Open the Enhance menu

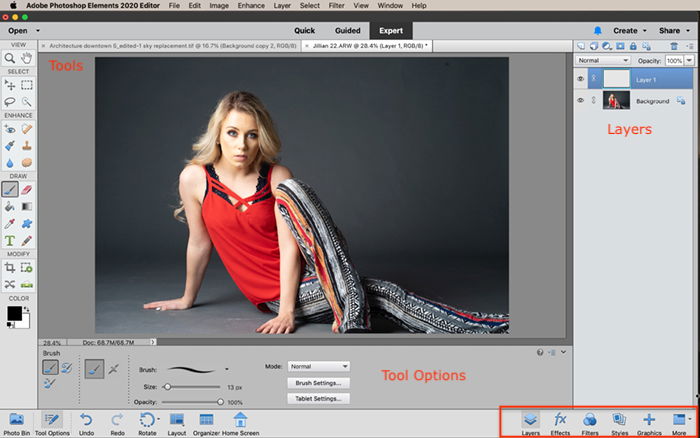point(251,6)
